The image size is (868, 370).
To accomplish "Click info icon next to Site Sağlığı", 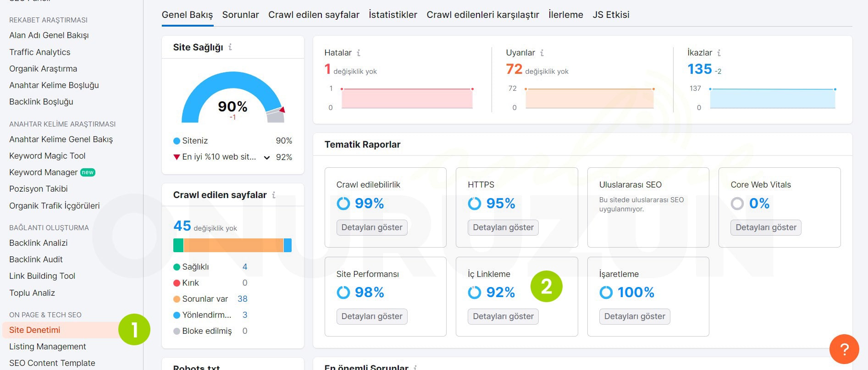I will (230, 47).
